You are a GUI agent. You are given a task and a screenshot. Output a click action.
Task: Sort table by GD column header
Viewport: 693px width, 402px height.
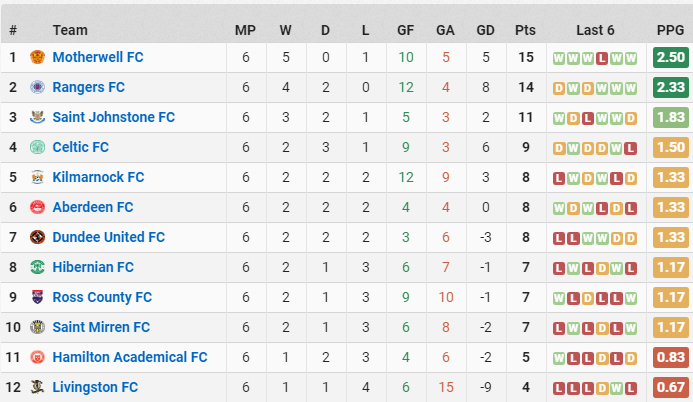point(485,30)
